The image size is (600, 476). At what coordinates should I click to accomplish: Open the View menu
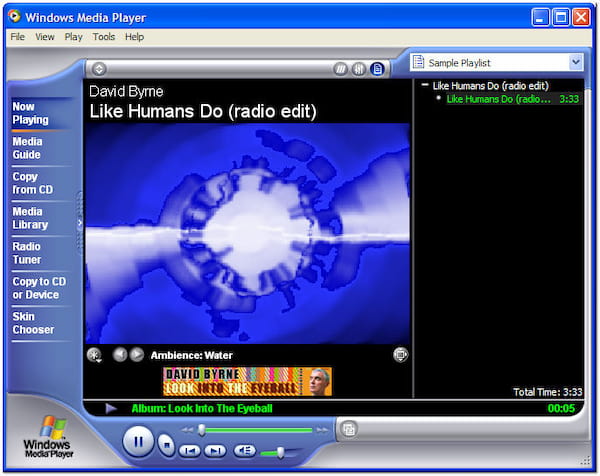pos(44,37)
